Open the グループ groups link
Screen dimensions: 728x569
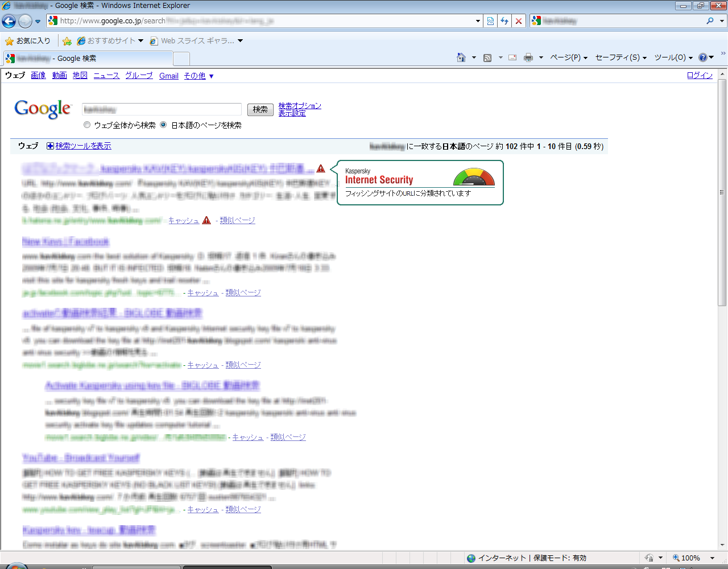coord(139,76)
